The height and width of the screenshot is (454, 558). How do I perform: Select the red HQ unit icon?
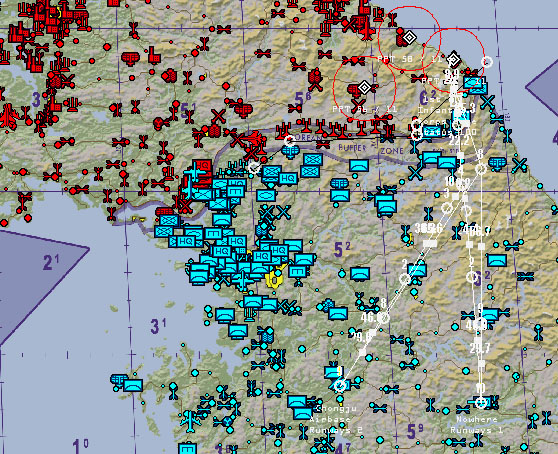[x=204, y=166]
